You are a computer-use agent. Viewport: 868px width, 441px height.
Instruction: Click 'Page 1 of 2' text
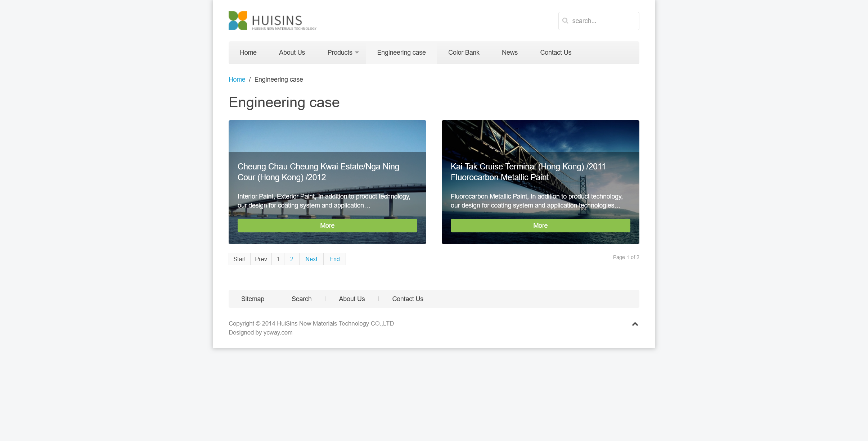[626, 257]
